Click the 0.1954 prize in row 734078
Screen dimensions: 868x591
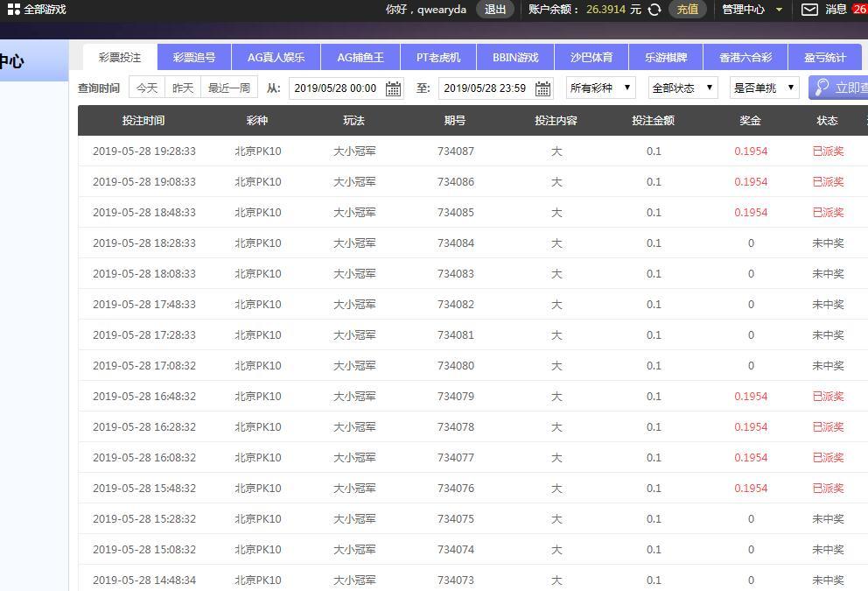pyautogui.click(x=751, y=426)
